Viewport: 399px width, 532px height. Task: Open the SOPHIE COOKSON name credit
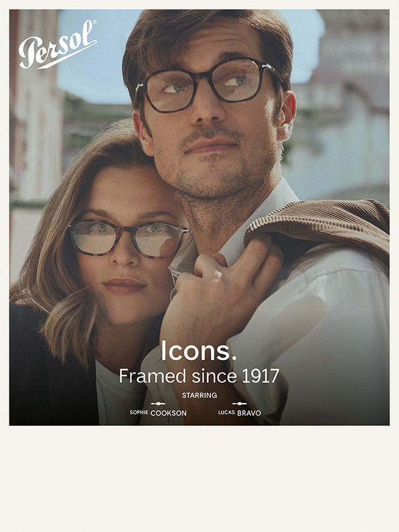(x=158, y=413)
